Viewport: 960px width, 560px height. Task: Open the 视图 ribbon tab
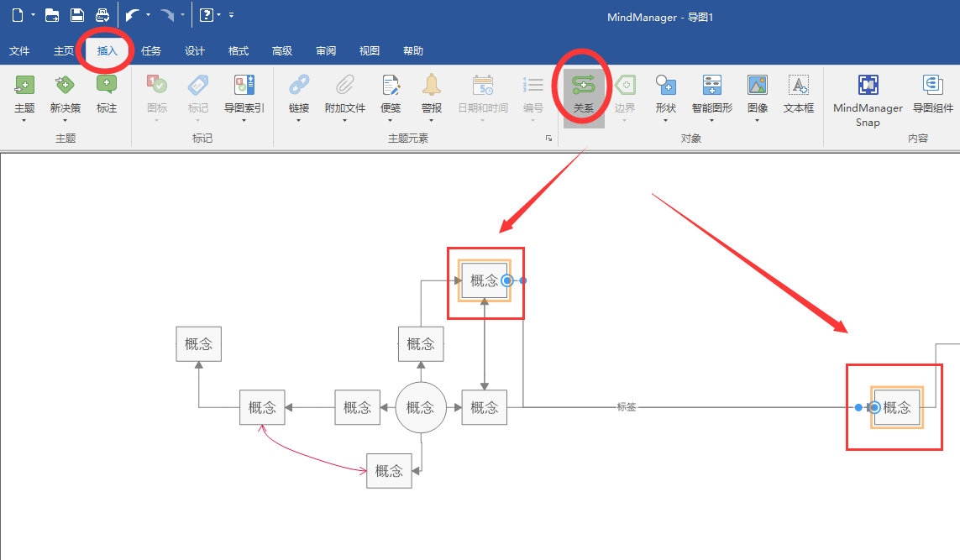(x=370, y=50)
